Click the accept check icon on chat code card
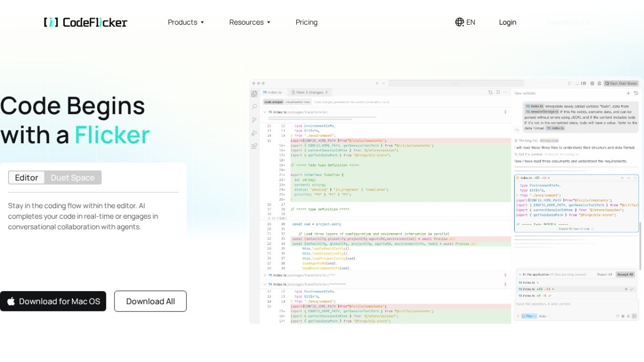Viewport: 644px width, 362px height. point(629,178)
